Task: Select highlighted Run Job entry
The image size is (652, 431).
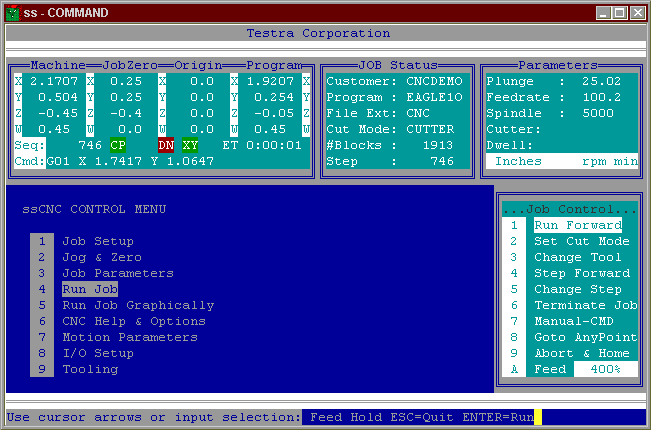Action: click(89, 289)
